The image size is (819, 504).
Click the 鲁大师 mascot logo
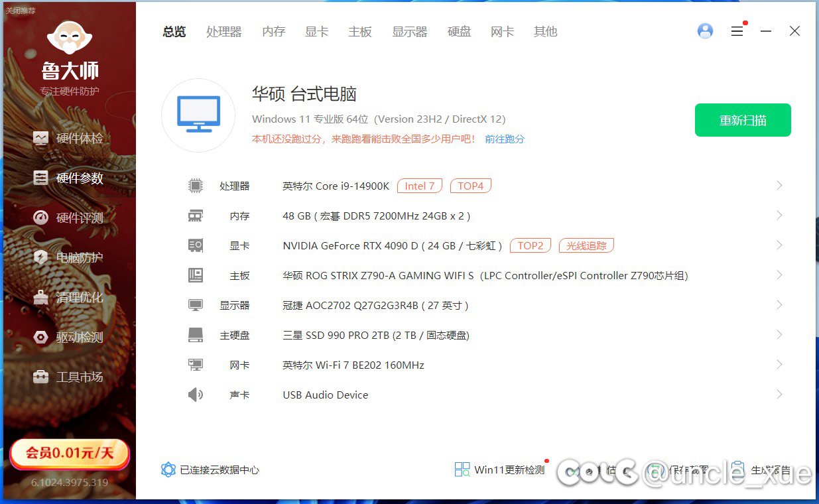(x=70, y=38)
